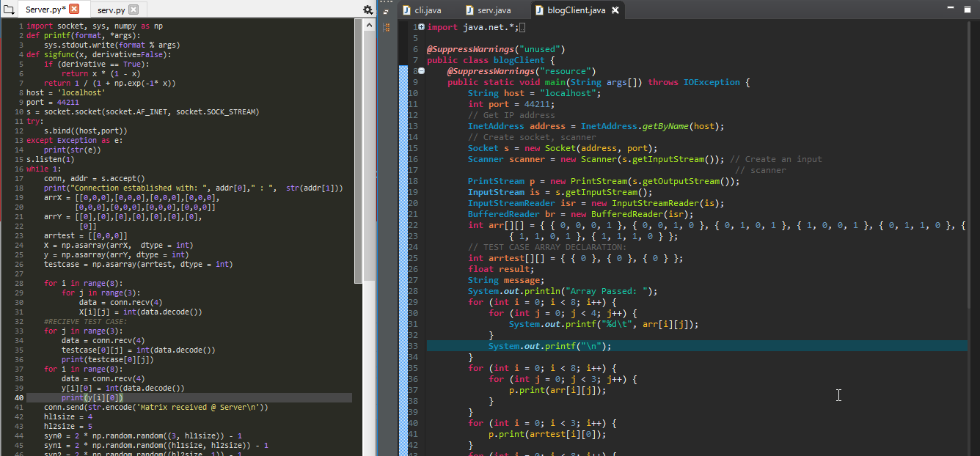The width and height of the screenshot is (980, 456).
Task: Expand the folded import block on line 1
Action: (x=421, y=27)
